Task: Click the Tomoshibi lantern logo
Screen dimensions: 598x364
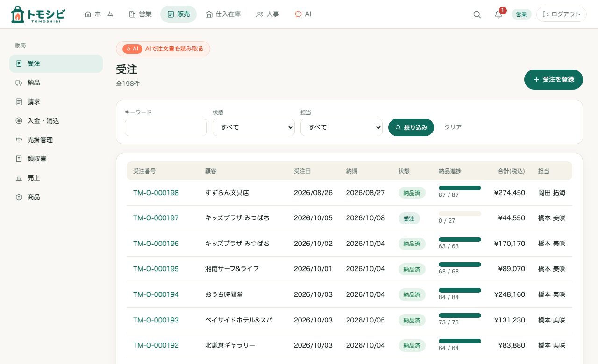Action: (x=38, y=14)
